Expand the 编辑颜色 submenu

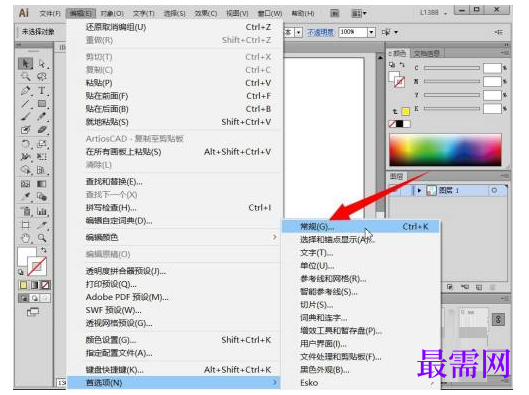point(174,237)
